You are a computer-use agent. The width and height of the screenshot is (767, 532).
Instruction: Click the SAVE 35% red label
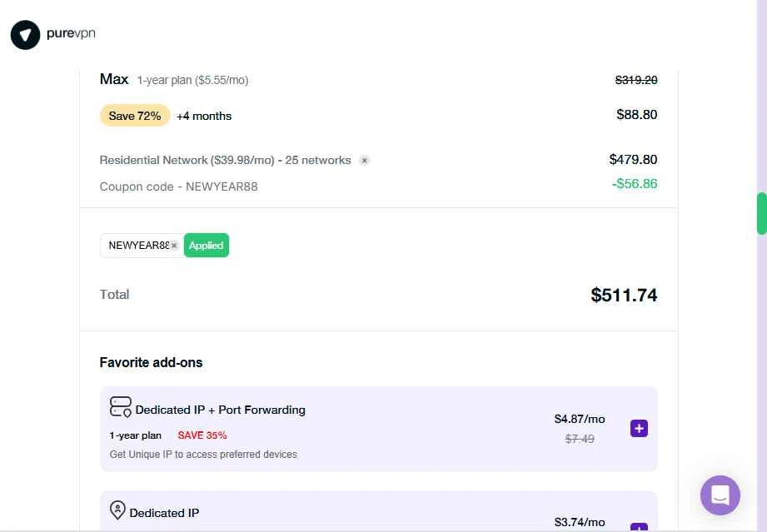(202, 435)
